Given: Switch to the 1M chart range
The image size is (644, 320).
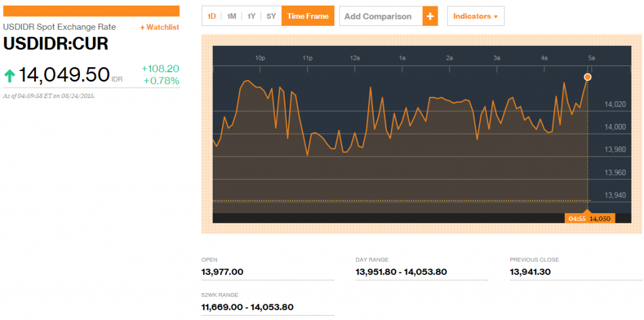Looking at the screenshot, I should click(231, 16).
